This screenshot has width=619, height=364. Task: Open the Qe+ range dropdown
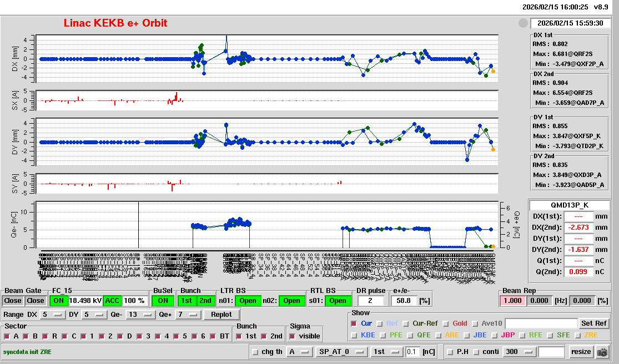(188, 314)
